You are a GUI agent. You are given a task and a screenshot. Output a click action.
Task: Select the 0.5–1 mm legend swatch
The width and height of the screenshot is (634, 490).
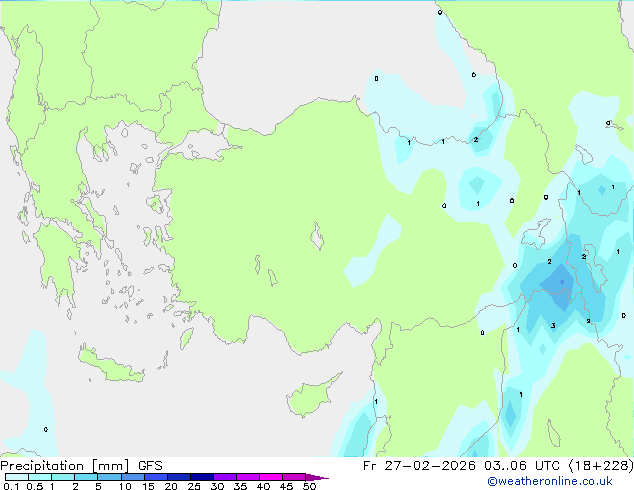[40, 477]
